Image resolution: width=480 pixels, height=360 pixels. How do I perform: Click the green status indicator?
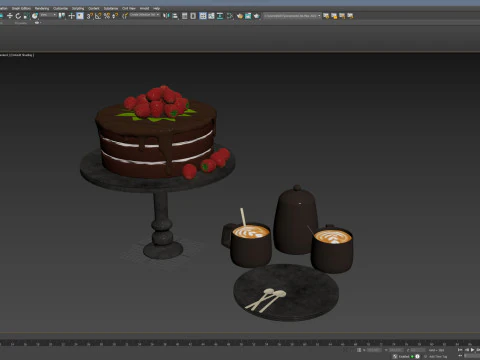[412, 357]
